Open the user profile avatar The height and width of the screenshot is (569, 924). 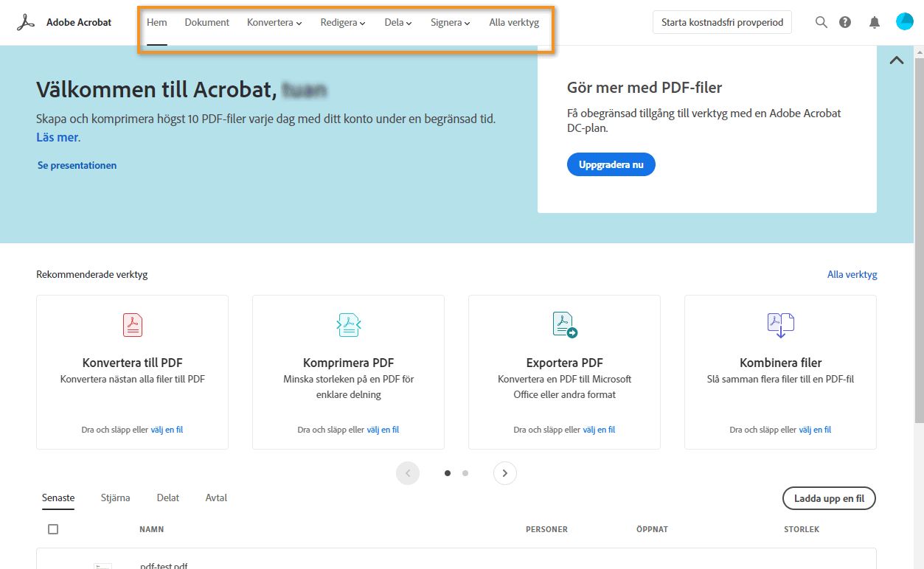pyautogui.click(x=905, y=22)
